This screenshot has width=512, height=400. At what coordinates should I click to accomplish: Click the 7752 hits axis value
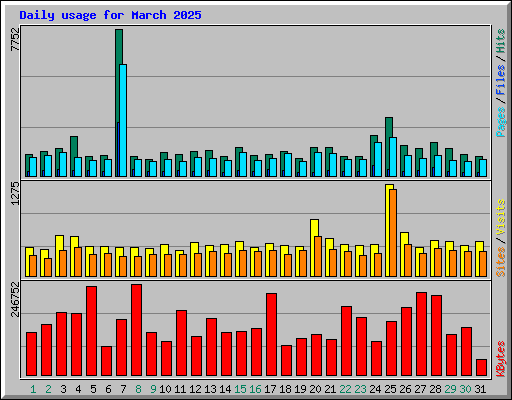pyautogui.click(x=16, y=39)
